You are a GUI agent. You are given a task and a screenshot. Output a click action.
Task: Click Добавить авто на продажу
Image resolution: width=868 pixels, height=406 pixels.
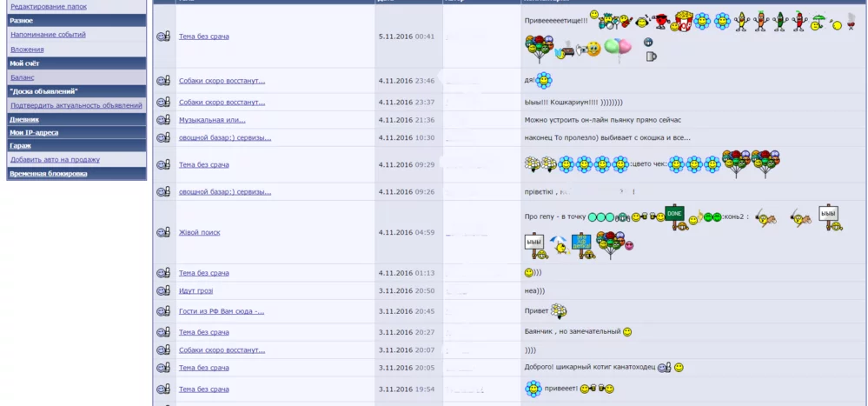[56, 159]
